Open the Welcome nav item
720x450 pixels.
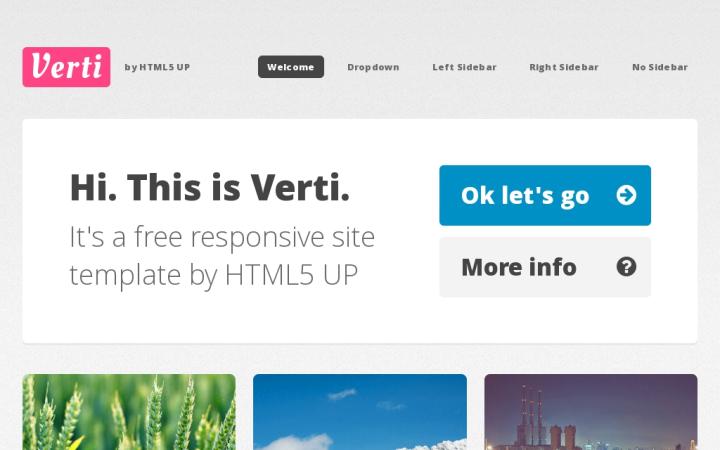click(291, 67)
